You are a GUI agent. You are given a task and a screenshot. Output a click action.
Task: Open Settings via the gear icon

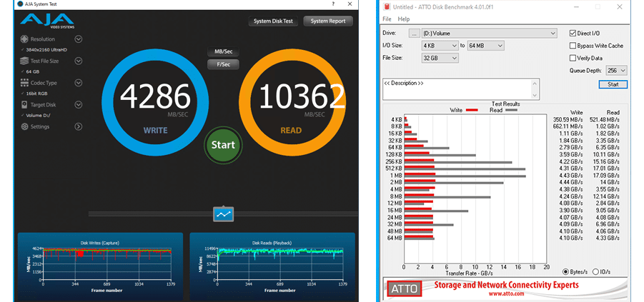(25, 126)
